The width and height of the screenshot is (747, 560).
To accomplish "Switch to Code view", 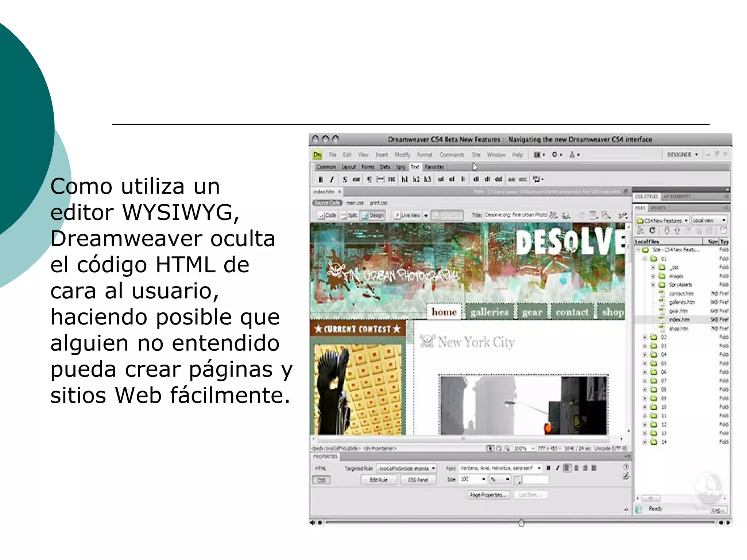I will [327, 215].
